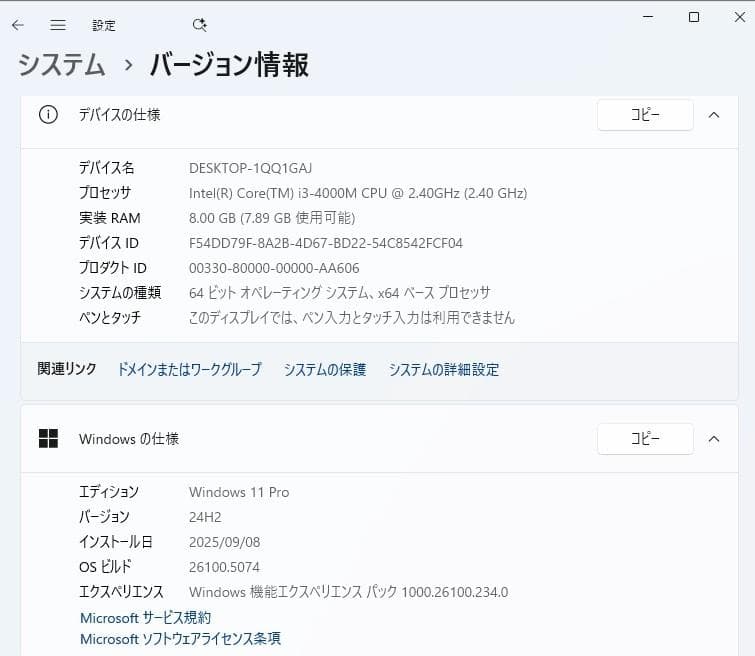Click the システムの種類 label
The height and width of the screenshot is (656, 755).
(x=120, y=292)
